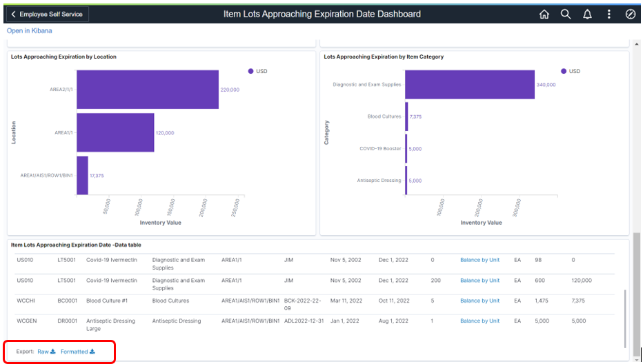Open the vertical three-dot actions menu
643x364 pixels.
609,14
